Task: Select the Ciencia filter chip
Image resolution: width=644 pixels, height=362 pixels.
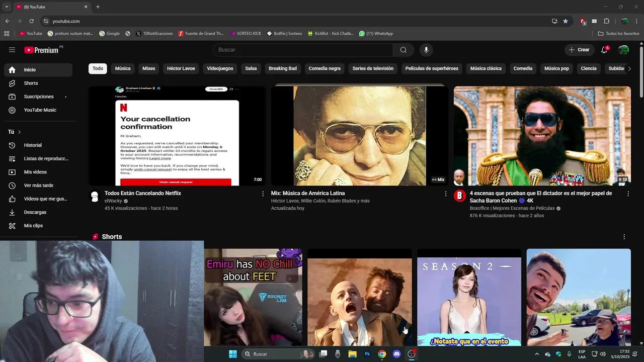Action: 589,68
